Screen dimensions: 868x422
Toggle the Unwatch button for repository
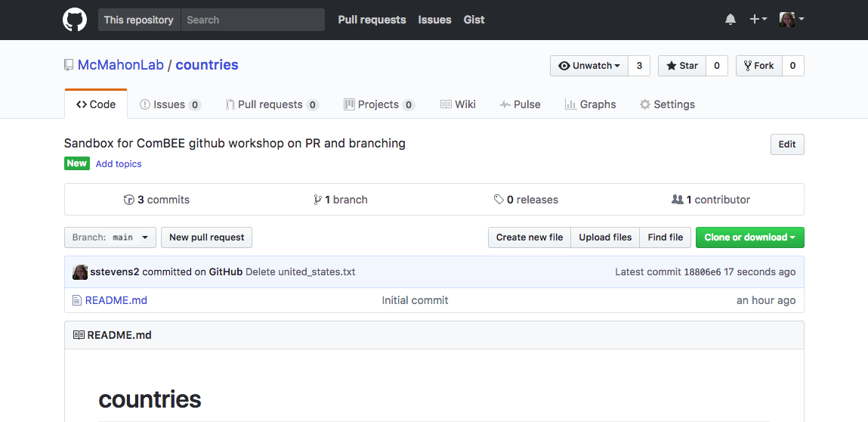589,66
